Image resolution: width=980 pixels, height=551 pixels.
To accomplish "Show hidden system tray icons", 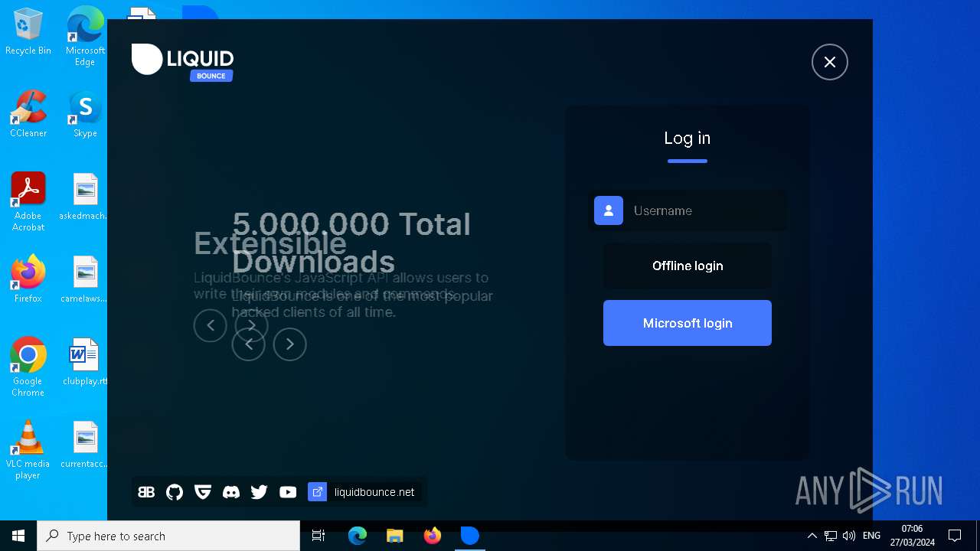I will pyautogui.click(x=812, y=536).
